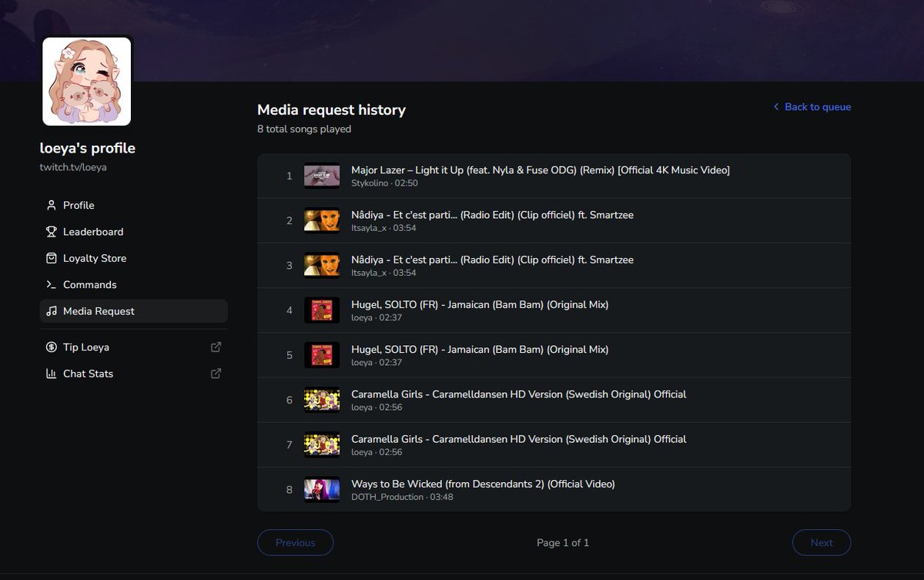Click the Media request history heading
924x580 pixels.
click(x=331, y=110)
